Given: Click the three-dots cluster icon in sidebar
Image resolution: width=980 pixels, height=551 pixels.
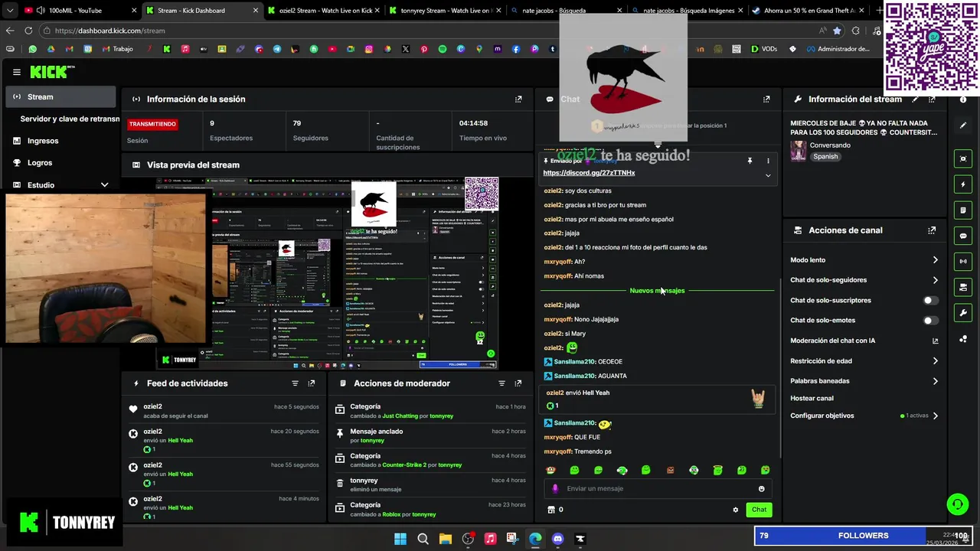Looking at the screenshot, I should pos(963,338).
